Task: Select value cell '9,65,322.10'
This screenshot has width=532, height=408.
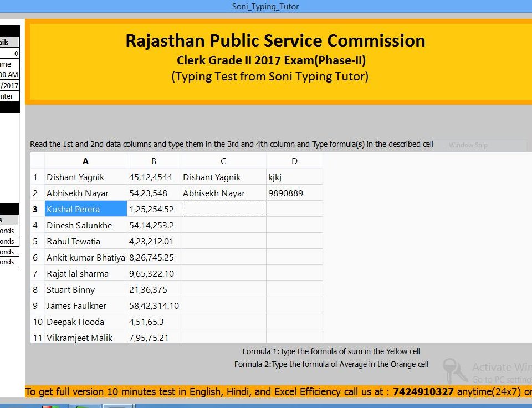Action: click(154, 273)
